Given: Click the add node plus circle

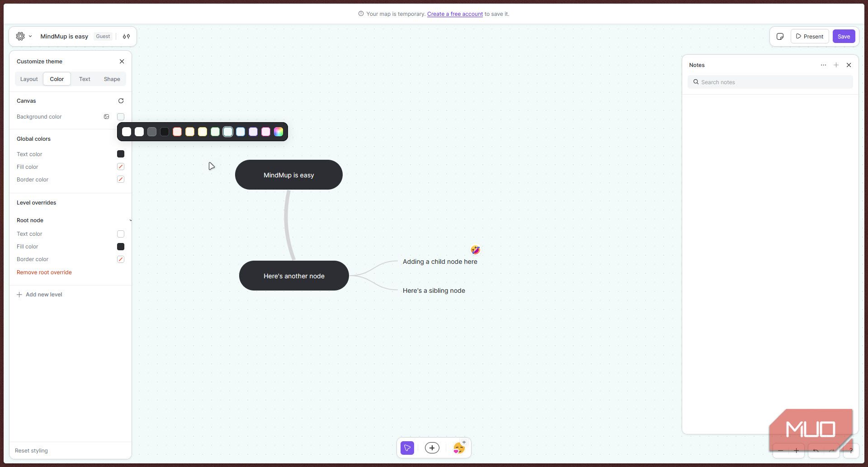Looking at the screenshot, I should point(432,448).
